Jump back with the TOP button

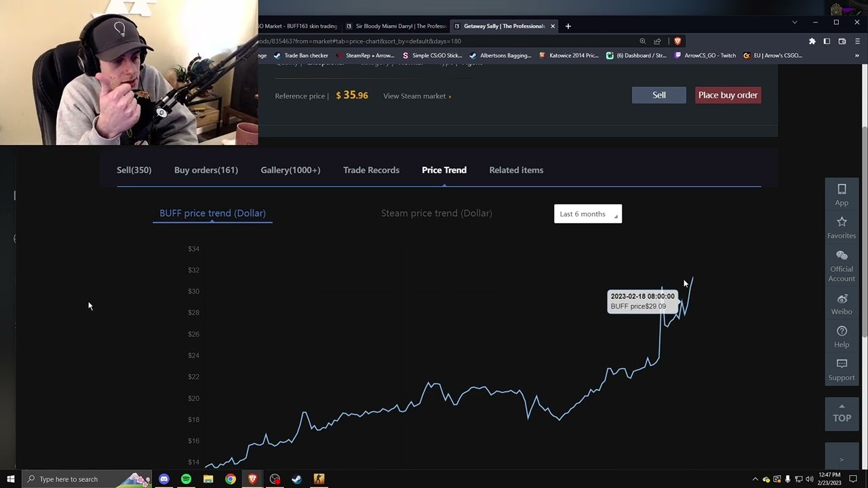[842, 413]
